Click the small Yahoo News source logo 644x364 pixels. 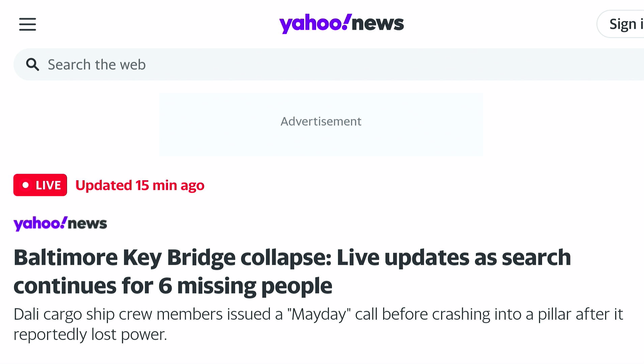pos(60,224)
